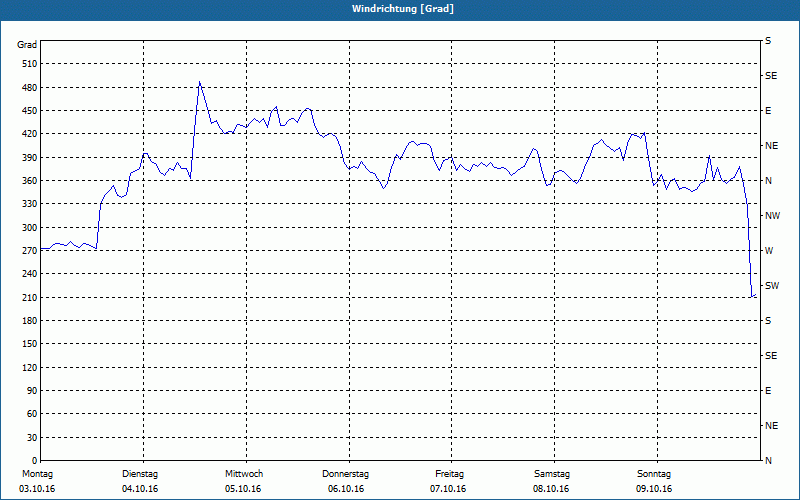Select the 'W' compass label
The height and width of the screenshot is (500, 800).
pos(769,251)
